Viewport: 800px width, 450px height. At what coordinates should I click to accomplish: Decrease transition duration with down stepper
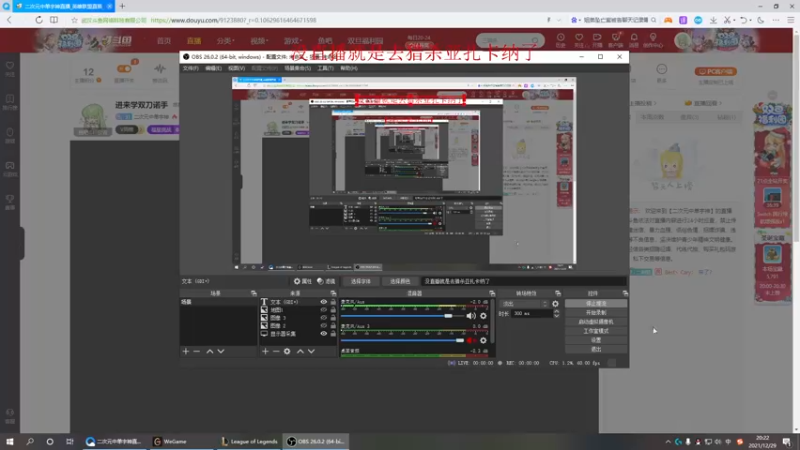pyautogui.click(x=557, y=316)
